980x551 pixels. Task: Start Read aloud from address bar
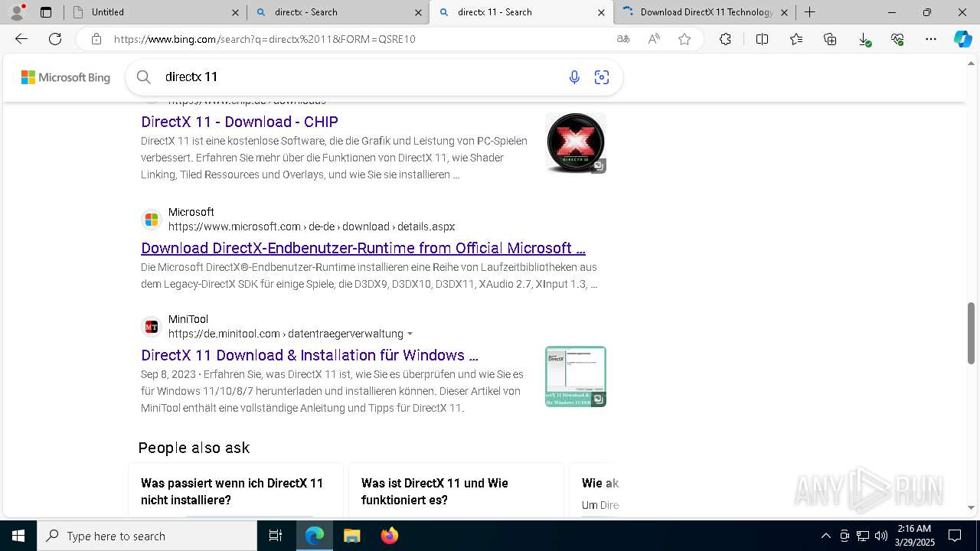point(654,39)
